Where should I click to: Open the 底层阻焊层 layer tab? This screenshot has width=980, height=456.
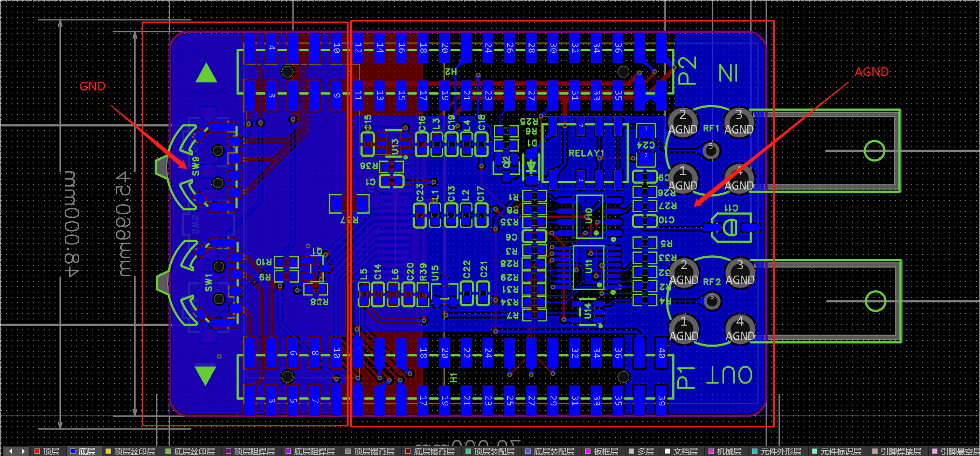pyautogui.click(x=310, y=451)
